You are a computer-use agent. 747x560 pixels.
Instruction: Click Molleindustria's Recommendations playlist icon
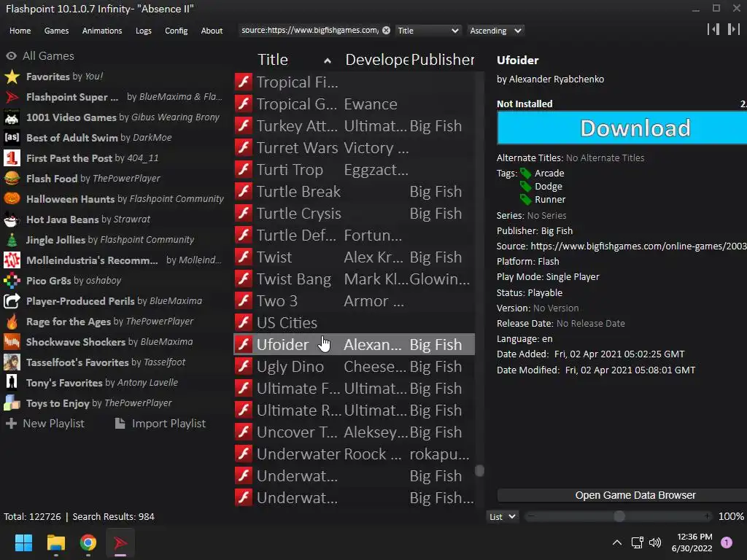[x=12, y=260]
